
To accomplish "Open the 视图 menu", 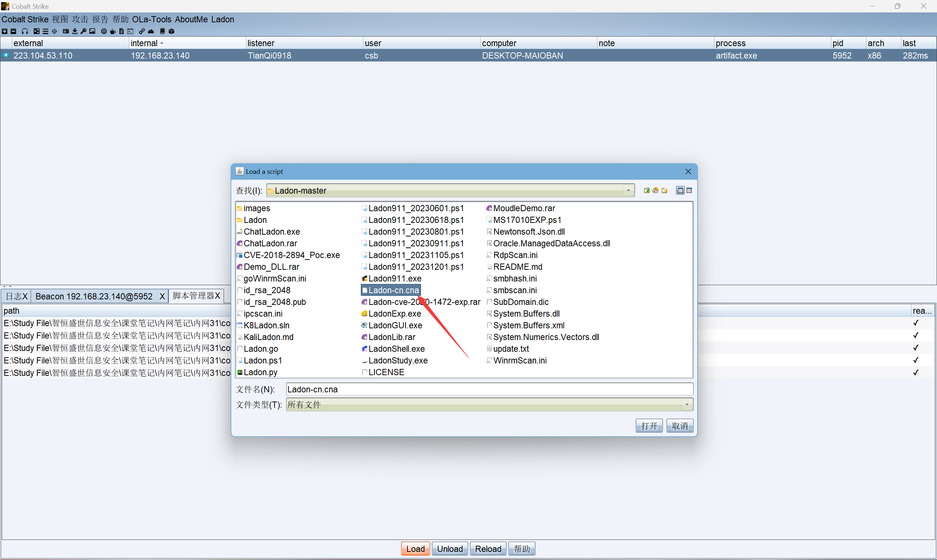I will (60, 19).
